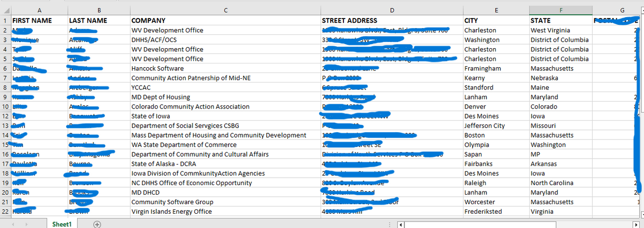
Task: Select column A header
Action: [39, 10]
